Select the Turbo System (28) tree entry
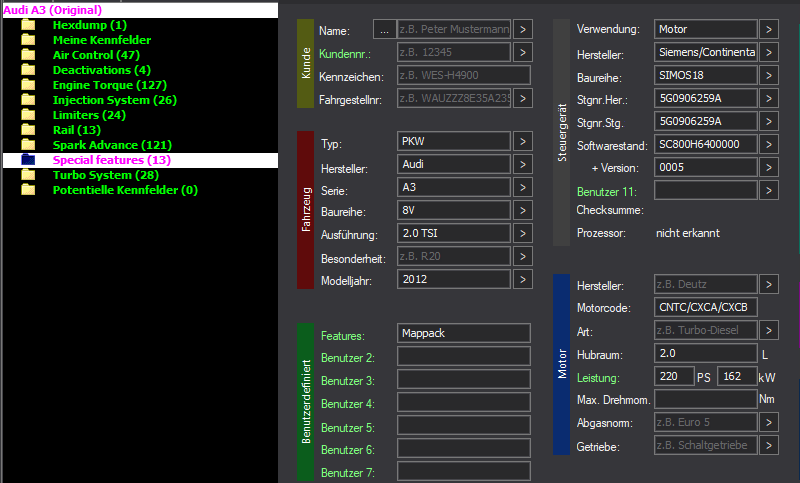 pyautogui.click(x=106, y=175)
